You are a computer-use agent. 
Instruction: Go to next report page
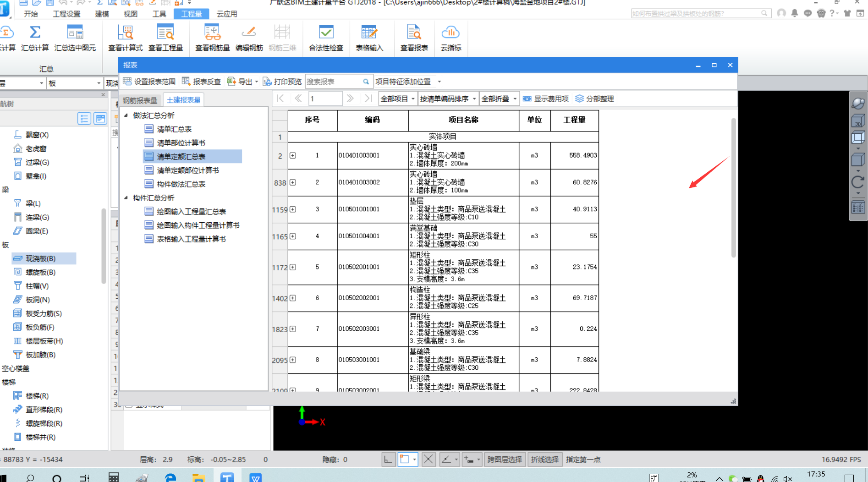pos(350,99)
